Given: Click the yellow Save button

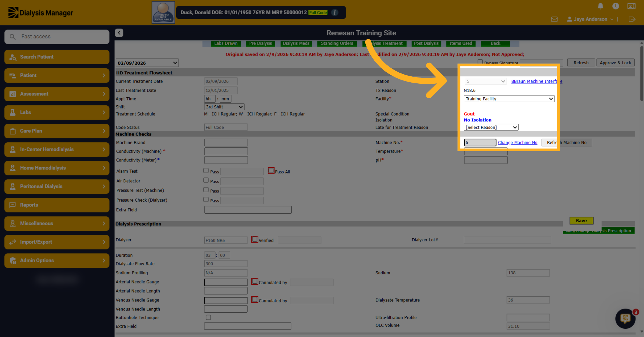Looking at the screenshot, I should click(x=581, y=221).
